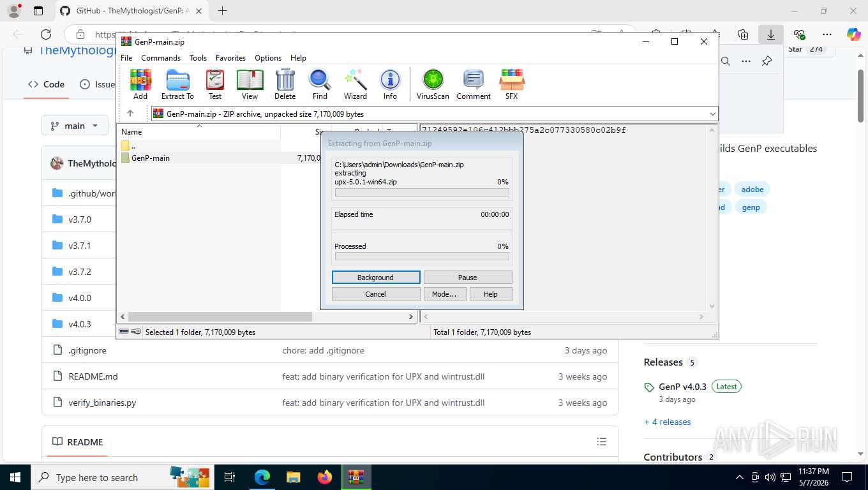Open the Wizard tool
Image resolution: width=868 pixels, height=490 pixels.
[x=355, y=84]
